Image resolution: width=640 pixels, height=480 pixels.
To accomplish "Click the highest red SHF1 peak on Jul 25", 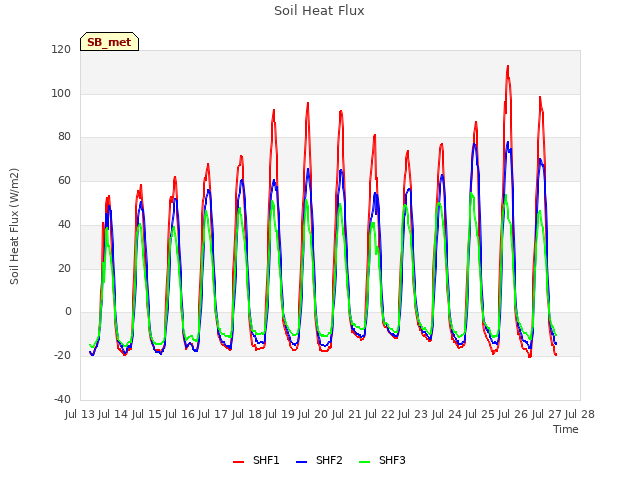I will coord(508,66).
